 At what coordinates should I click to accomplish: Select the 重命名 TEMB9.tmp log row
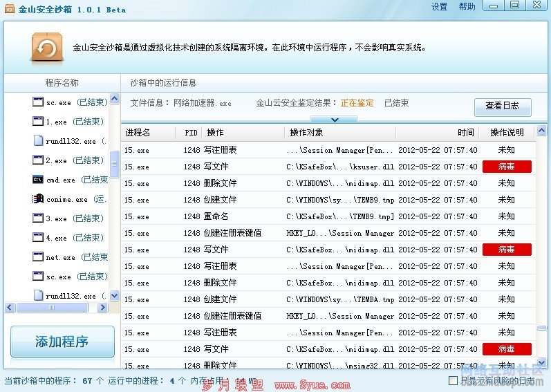pyautogui.click(x=328, y=216)
